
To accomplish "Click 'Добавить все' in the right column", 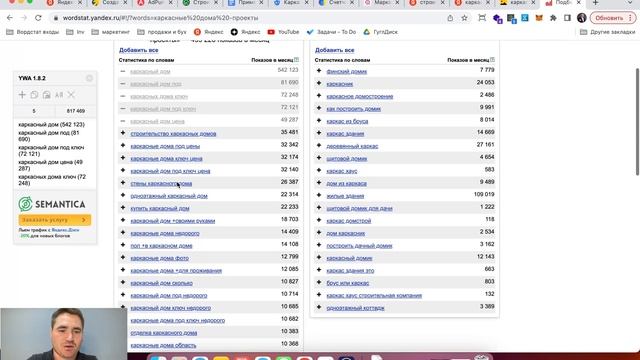I will point(334,50).
